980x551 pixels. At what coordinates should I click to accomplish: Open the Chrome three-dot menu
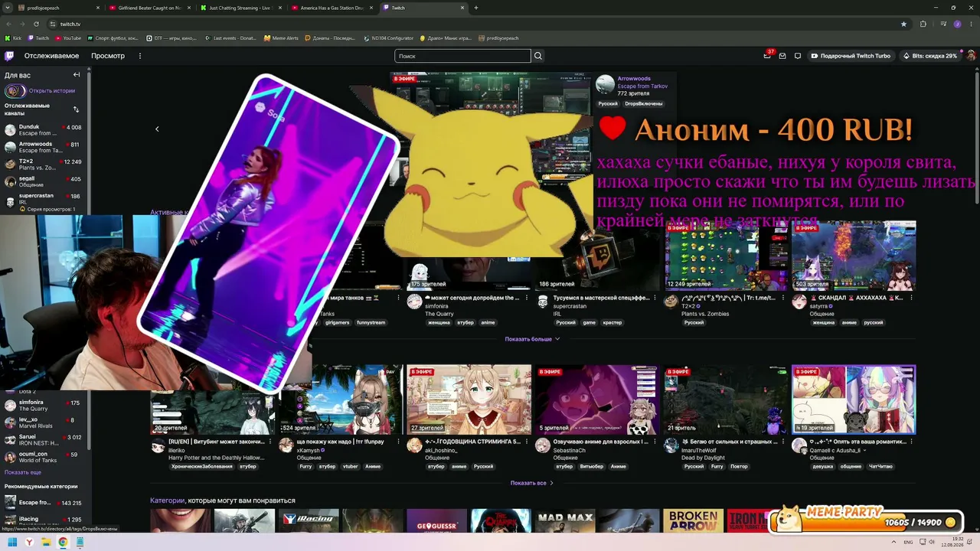click(x=971, y=24)
